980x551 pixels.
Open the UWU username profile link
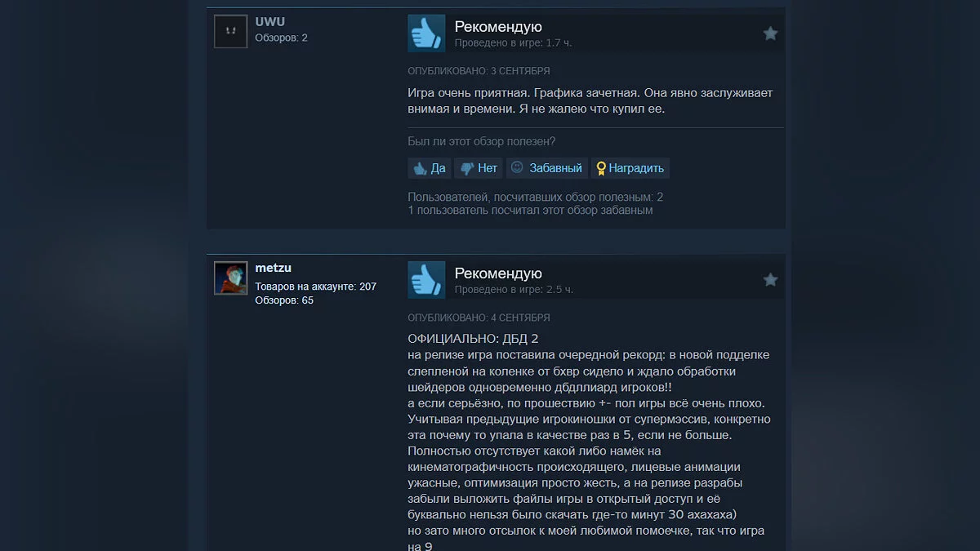tap(270, 22)
